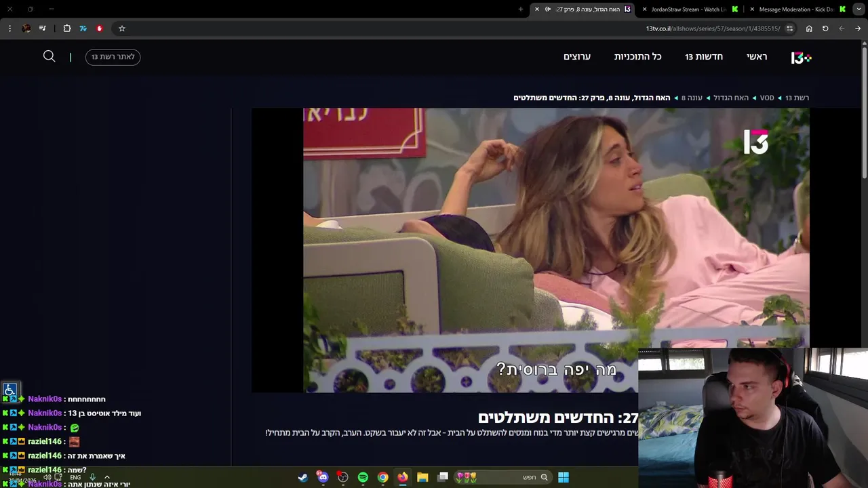
Task: Click the לאתר רשת 13 button
Action: click(x=113, y=57)
